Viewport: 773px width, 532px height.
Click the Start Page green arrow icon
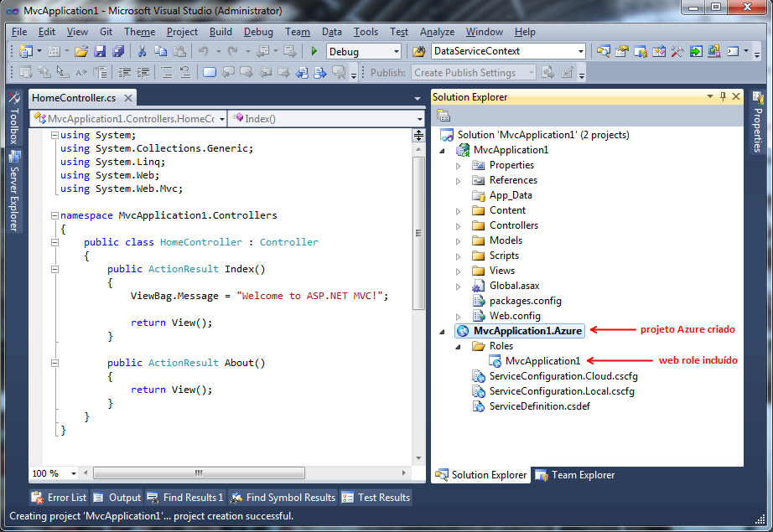pos(696,51)
